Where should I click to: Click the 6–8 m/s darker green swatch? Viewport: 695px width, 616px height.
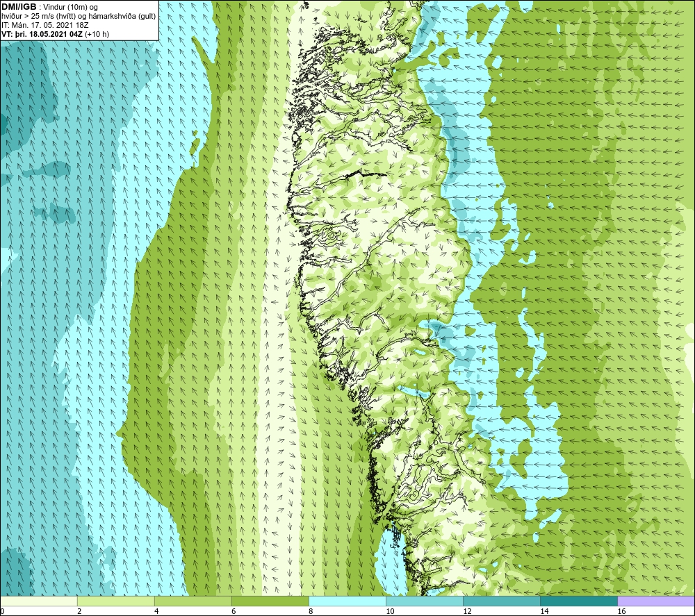click(270, 601)
